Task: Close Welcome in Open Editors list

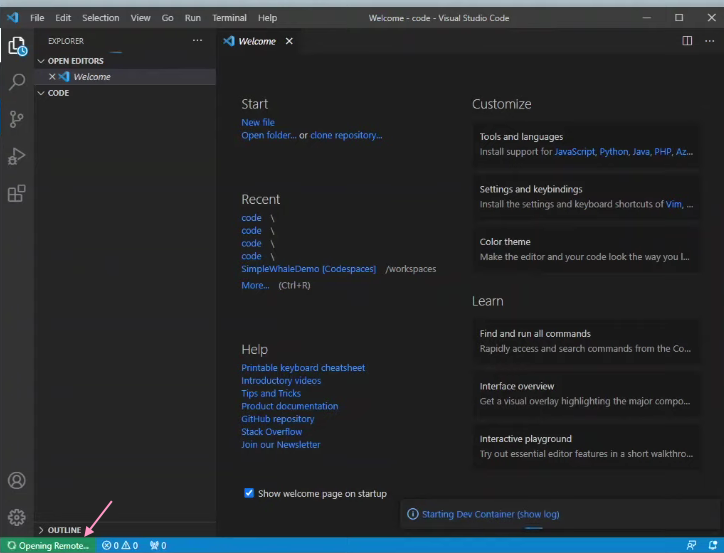Action: (x=52, y=77)
